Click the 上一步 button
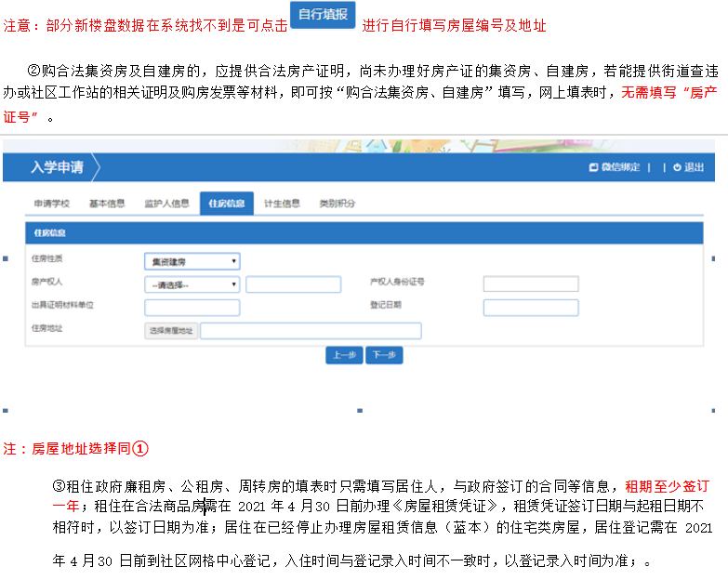 point(344,355)
